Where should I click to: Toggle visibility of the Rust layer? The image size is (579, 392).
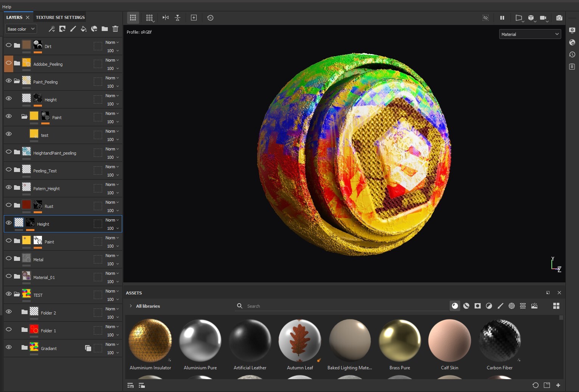(x=9, y=205)
